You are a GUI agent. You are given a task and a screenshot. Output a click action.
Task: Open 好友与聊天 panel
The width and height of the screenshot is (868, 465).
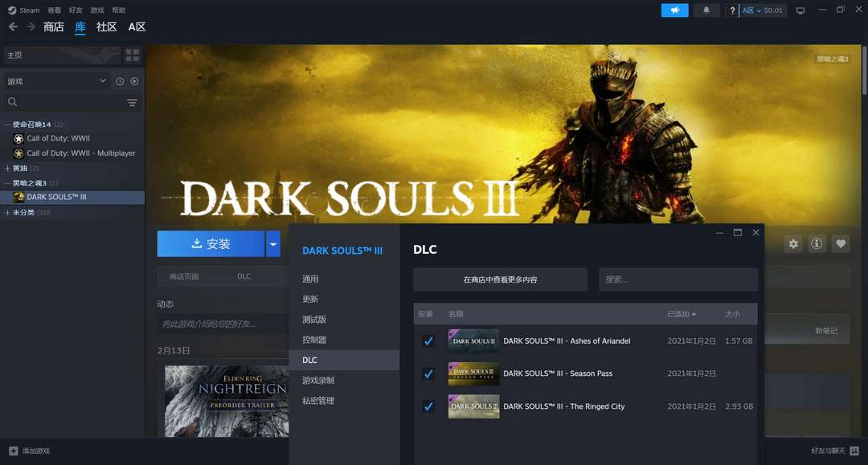click(x=835, y=451)
